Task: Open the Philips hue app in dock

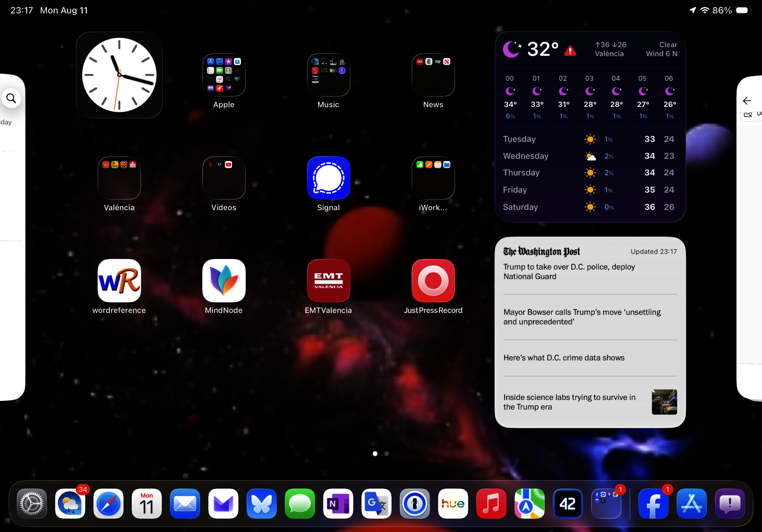Action: click(x=453, y=503)
